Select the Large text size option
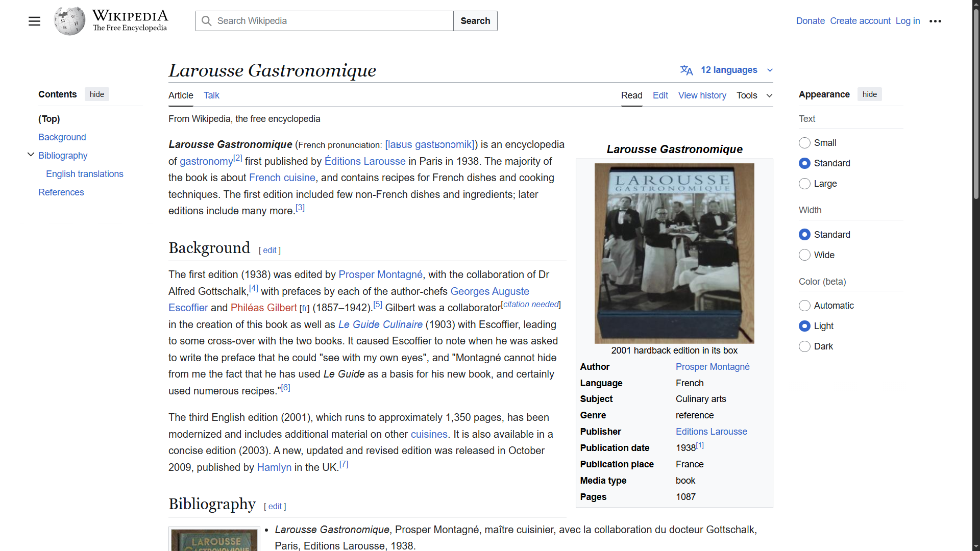 pyautogui.click(x=804, y=184)
